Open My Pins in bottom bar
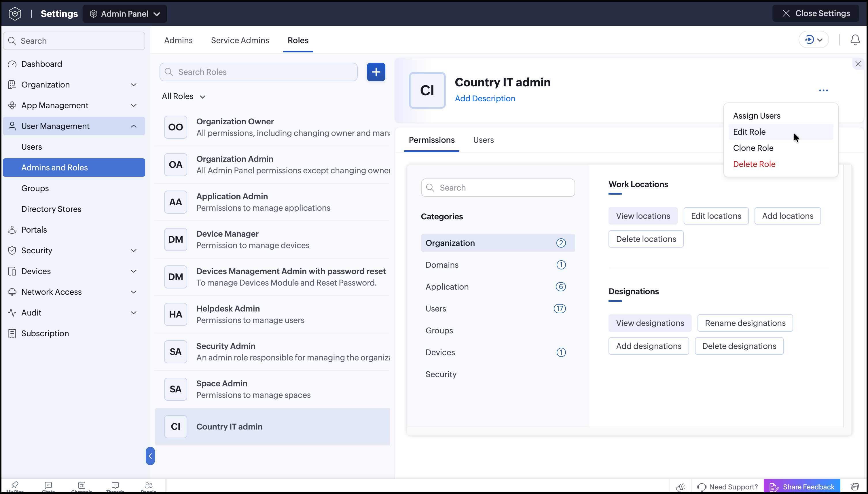Image resolution: width=868 pixels, height=494 pixels. click(15, 487)
